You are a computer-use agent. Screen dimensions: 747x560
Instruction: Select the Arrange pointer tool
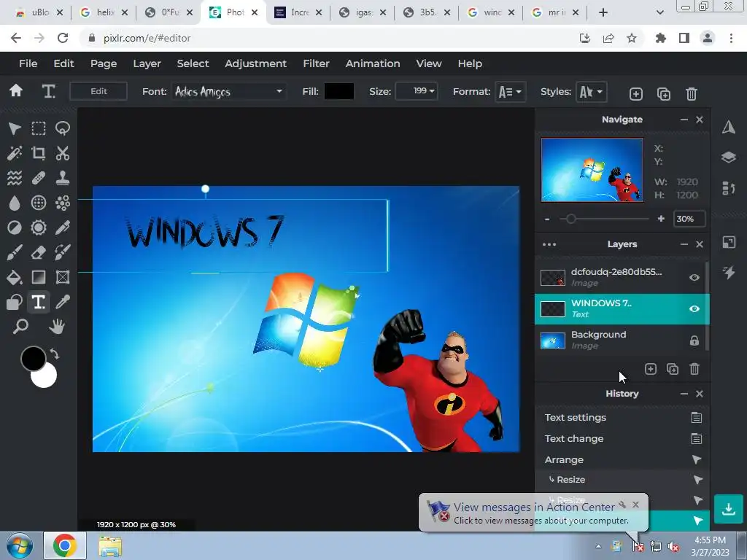[x=15, y=128]
